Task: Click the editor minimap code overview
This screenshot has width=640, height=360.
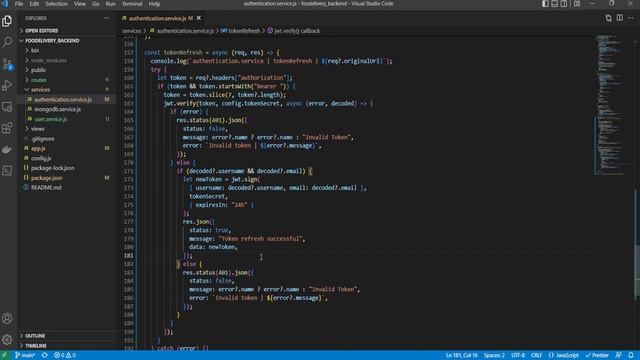Action: (x=612, y=105)
